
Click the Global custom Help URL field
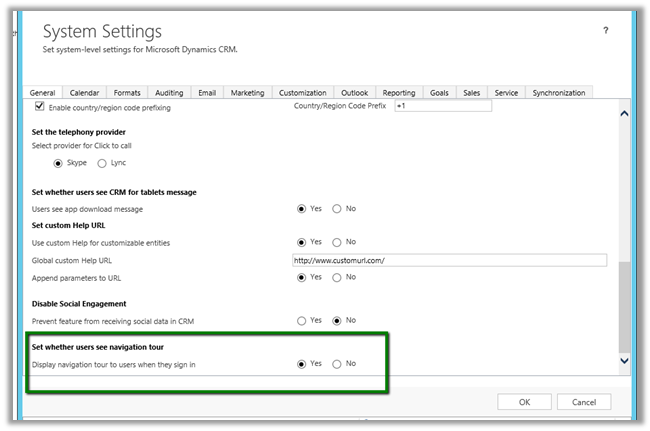coord(449,260)
